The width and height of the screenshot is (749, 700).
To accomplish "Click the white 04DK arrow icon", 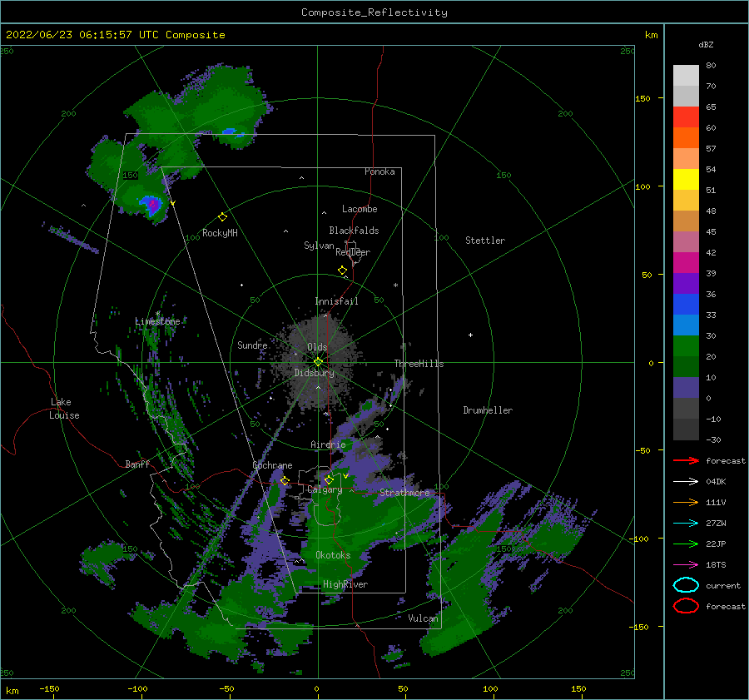I will [686, 482].
